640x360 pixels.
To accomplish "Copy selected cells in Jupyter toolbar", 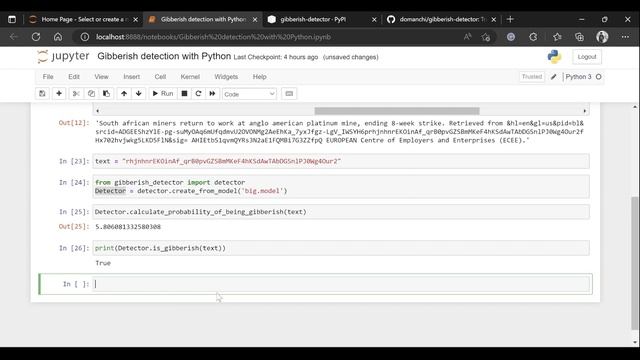I will (x=91, y=93).
